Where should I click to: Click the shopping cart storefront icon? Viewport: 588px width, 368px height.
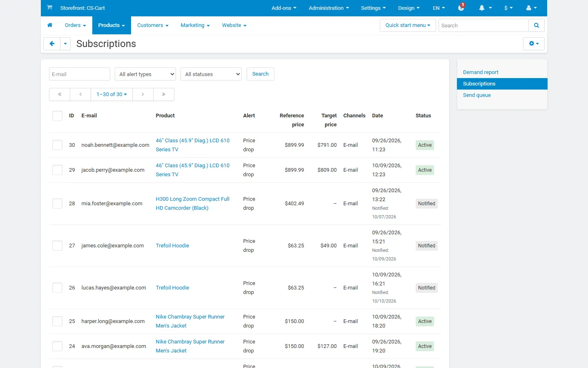point(49,7)
